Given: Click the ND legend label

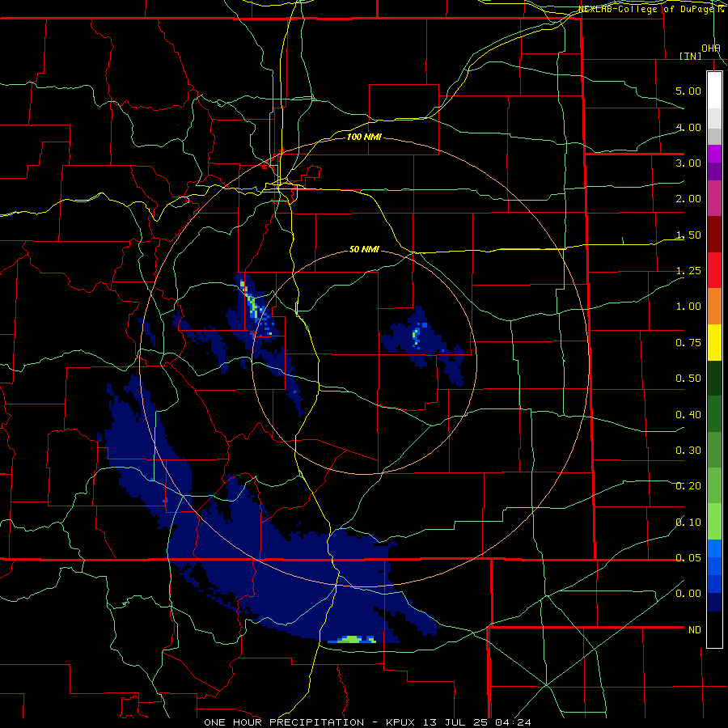Looking at the screenshot, I should pyautogui.click(x=695, y=630).
